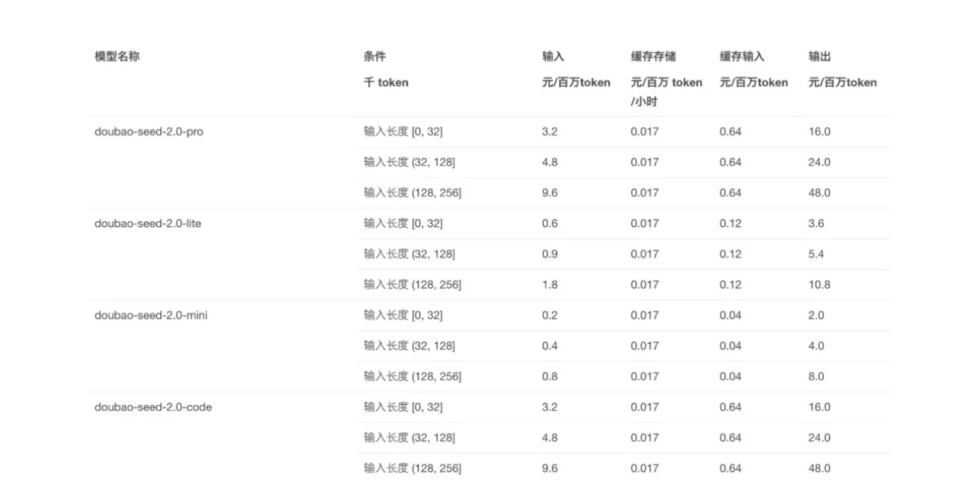Click 元/百万token unit under the 缓存输入 header

point(754,83)
